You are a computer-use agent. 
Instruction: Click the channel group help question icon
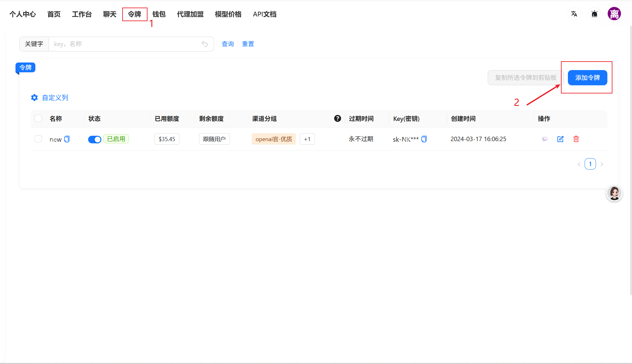click(337, 118)
